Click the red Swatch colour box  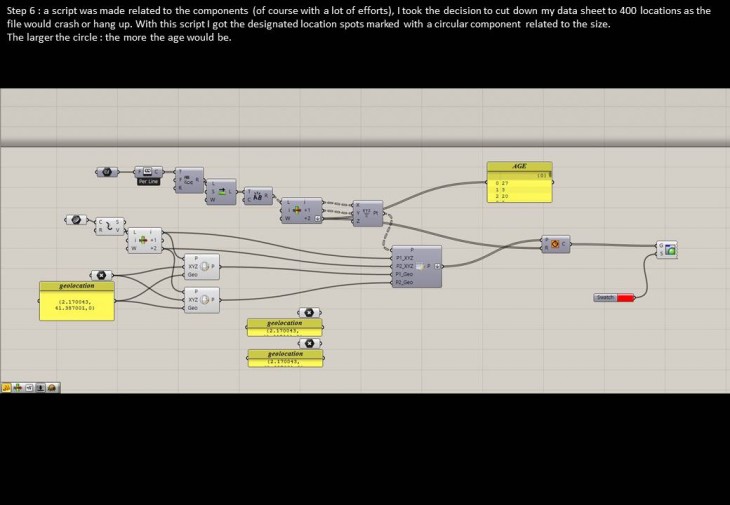point(626,298)
